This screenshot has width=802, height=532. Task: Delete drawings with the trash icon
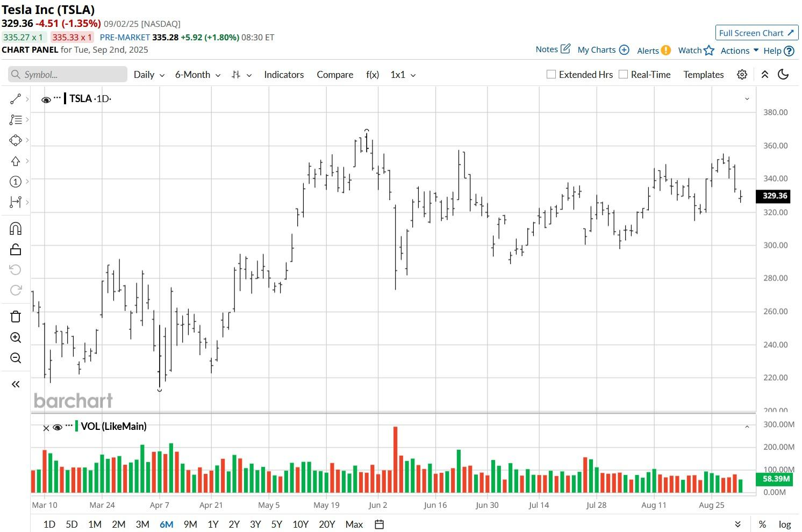pyautogui.click(x=16, y=317)
